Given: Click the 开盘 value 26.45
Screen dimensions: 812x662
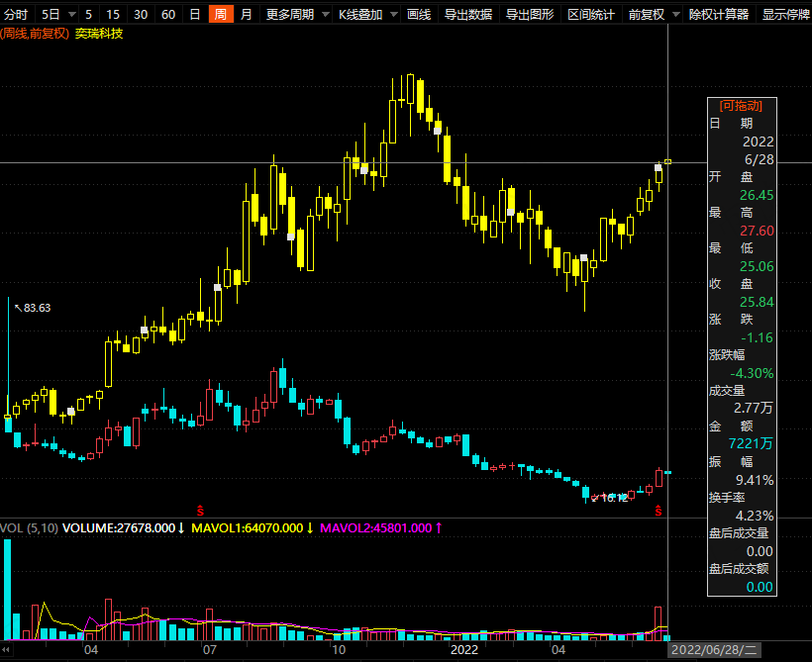Looking at the screenshot, I should pyautogui.click(x=757, y=195).
